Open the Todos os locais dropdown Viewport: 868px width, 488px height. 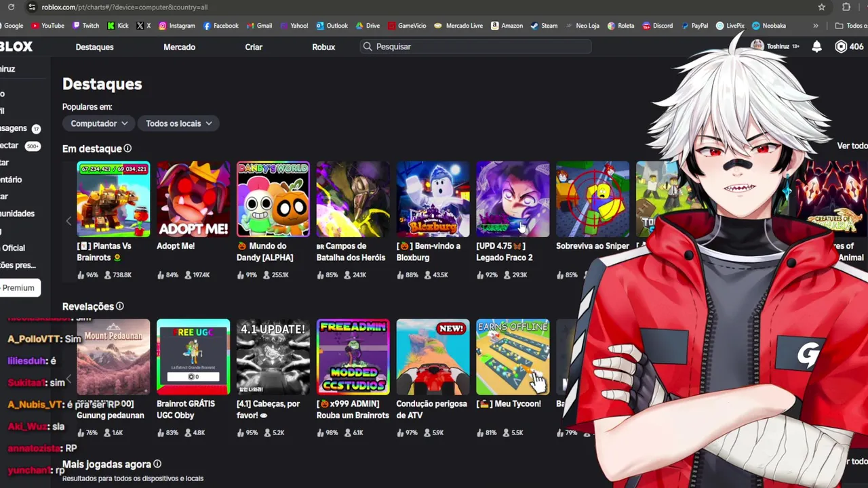pyautogui.click(x=179, y=123)
